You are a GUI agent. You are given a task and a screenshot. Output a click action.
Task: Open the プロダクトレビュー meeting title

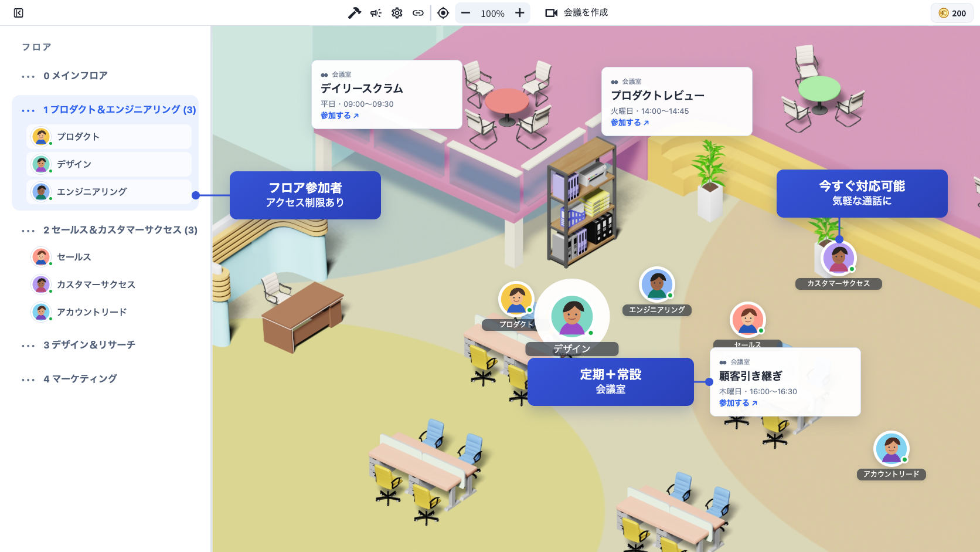[x=658, y=96]
